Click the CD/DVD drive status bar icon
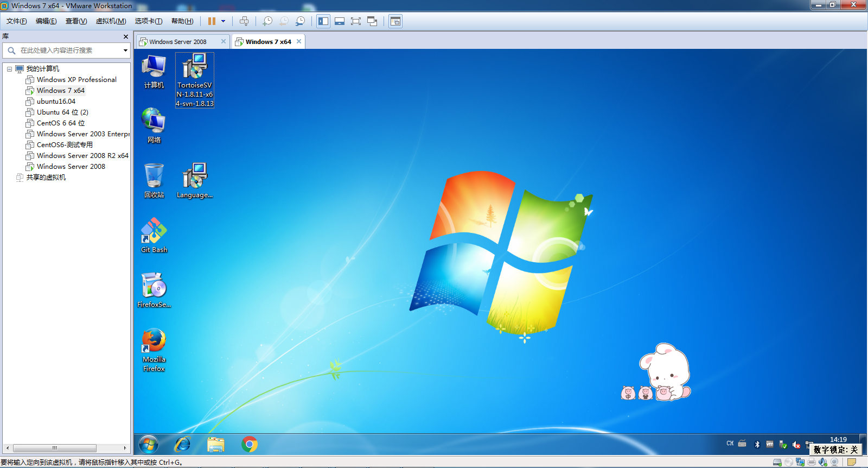Viewport: 868px width, 468px height. pos(788,462)
